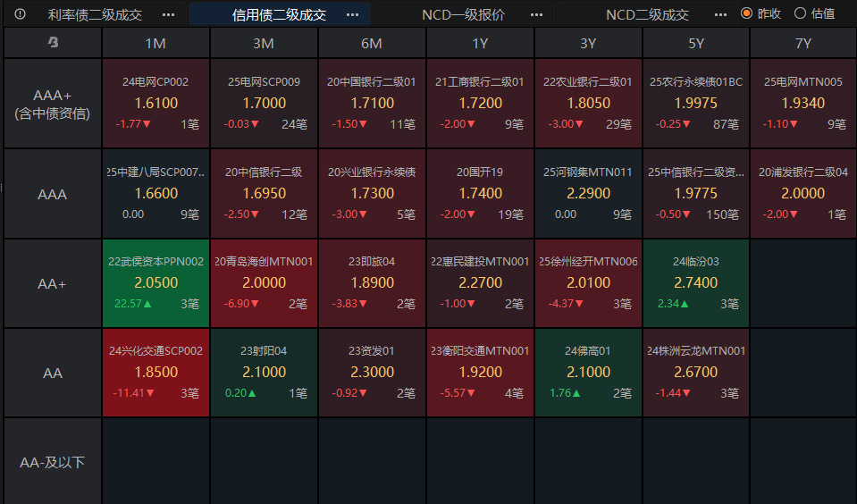Open the 25河钢集MTN011 cell

click(589, 194)
